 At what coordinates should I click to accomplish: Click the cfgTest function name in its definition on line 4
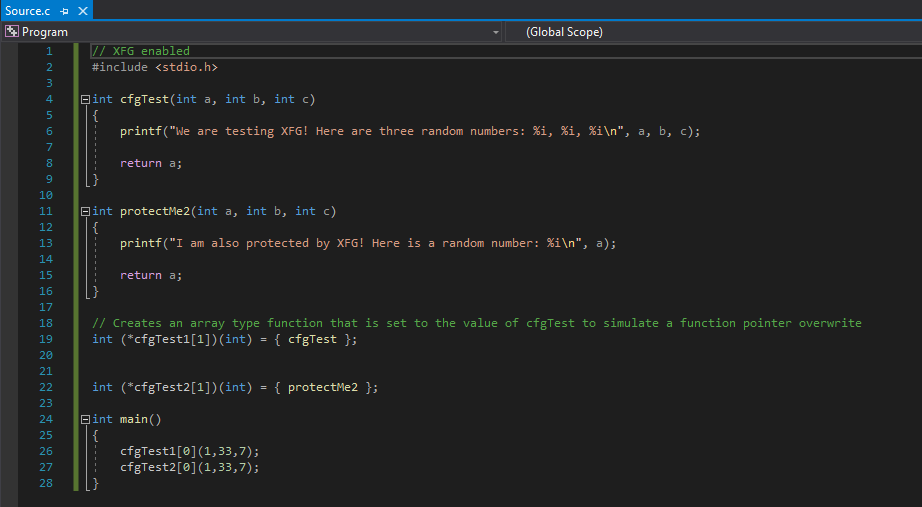[144, 99]
